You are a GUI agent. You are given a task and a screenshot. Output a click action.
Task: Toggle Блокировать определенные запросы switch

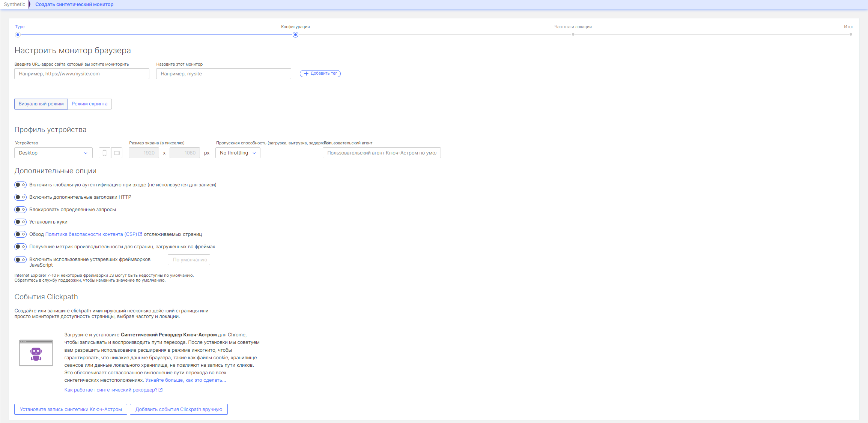(x=20, y=210)
